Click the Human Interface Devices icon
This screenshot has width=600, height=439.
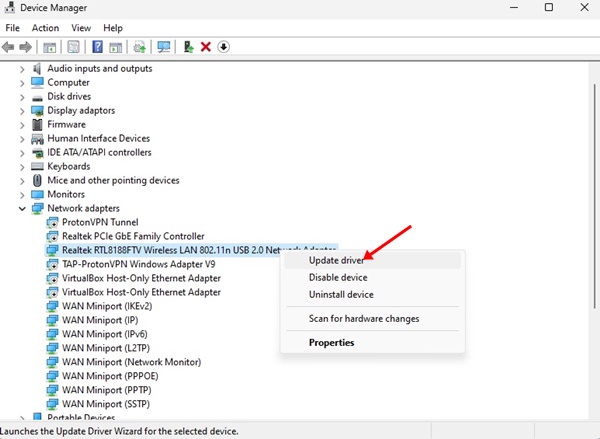[x=37, y=139]
